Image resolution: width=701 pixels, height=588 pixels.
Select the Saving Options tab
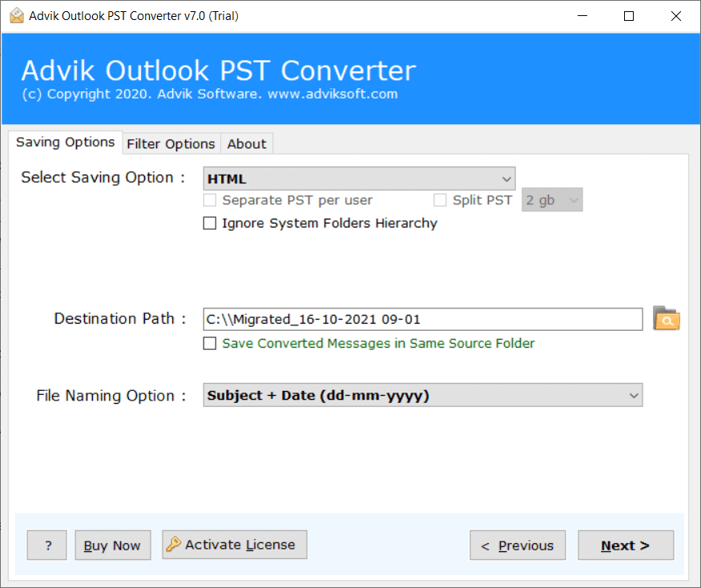pyautogui.click(x=65, y=142)
